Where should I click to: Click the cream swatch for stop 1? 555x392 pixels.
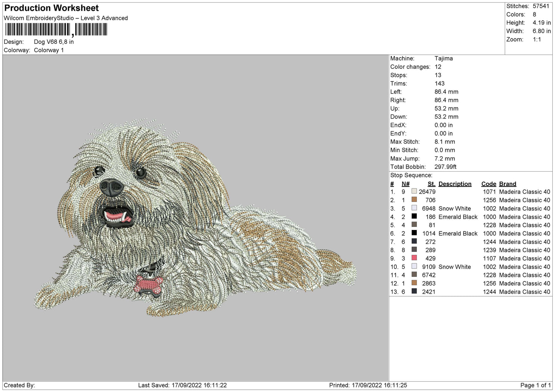[414, 191]
